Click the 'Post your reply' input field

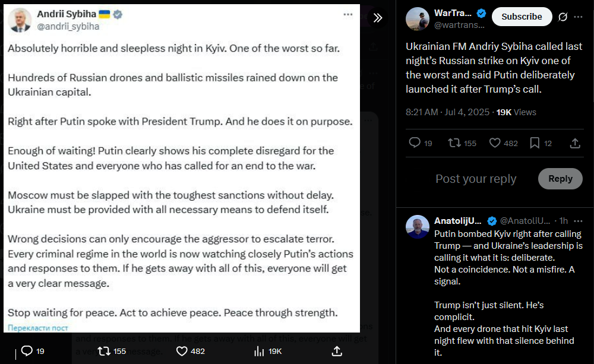click(x=476, y=179)
